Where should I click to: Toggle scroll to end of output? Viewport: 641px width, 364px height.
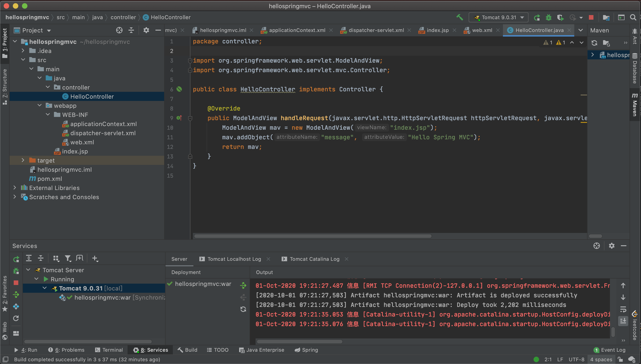point(623,321)
